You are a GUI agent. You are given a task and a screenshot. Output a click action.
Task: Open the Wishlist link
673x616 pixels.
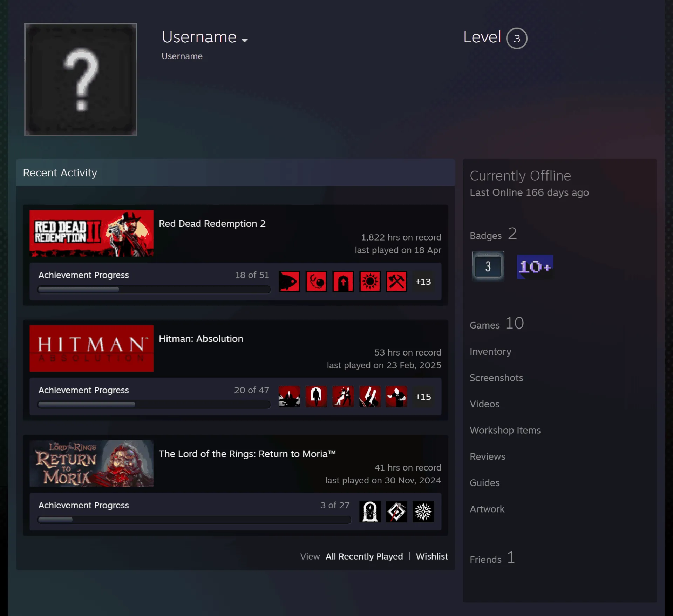tap(432, 556)
